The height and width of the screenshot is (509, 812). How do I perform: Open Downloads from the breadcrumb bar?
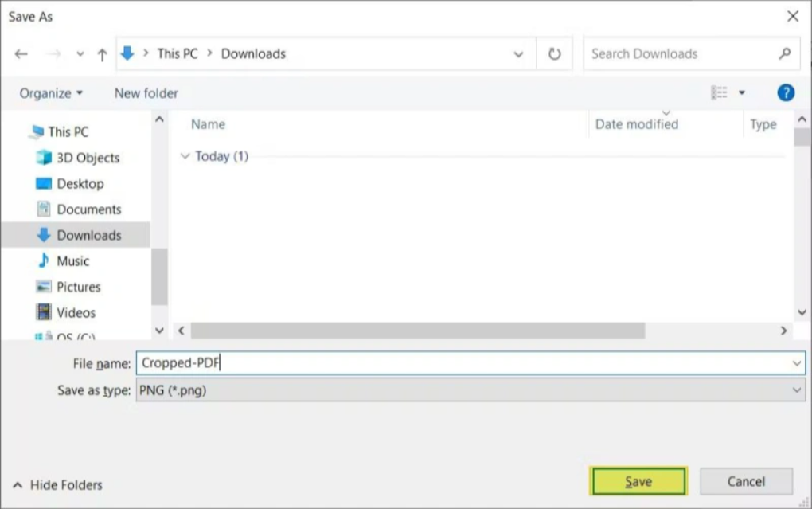pyautogui.click(x=252, y=53)
